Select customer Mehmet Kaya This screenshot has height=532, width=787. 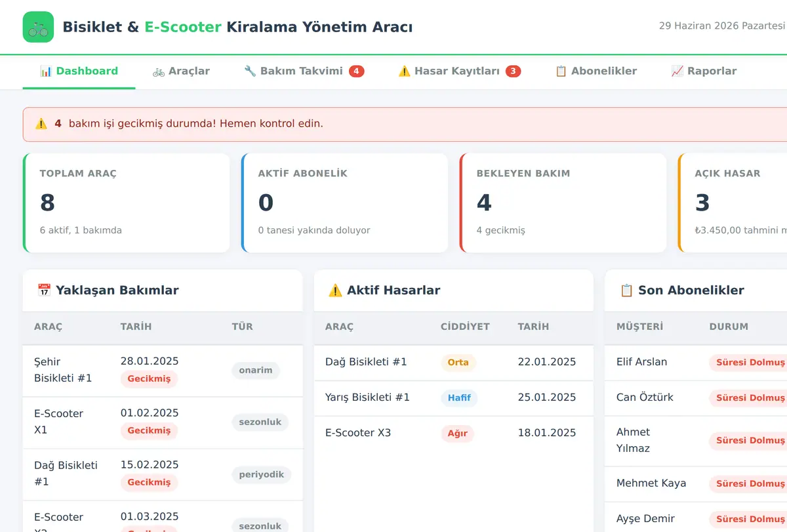tap(651, 483)
